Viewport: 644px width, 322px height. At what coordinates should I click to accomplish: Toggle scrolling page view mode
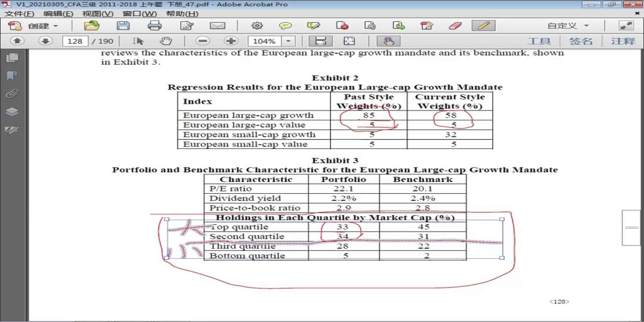(321, 41)
